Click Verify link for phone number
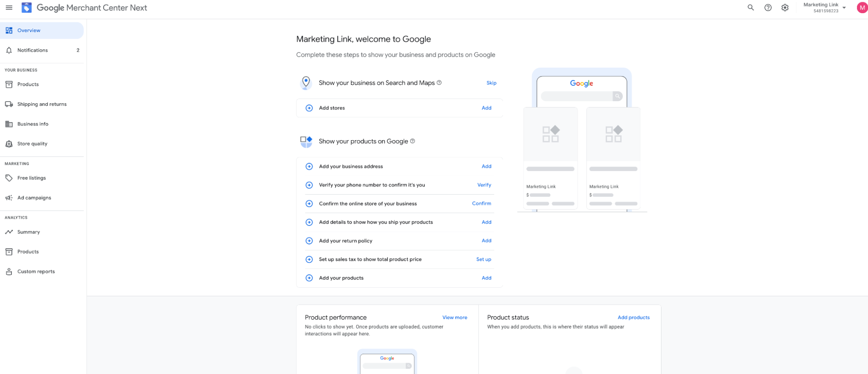The width and height of the screenshot is (868, 374). click(484, 185)
